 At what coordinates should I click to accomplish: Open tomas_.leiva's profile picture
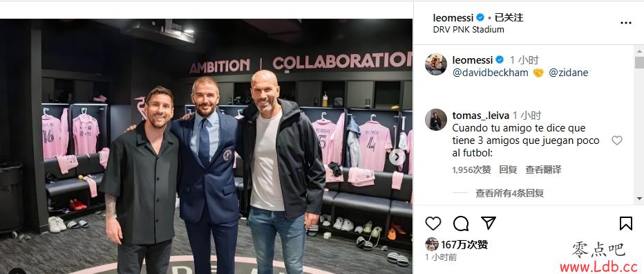tap(436, 120)
